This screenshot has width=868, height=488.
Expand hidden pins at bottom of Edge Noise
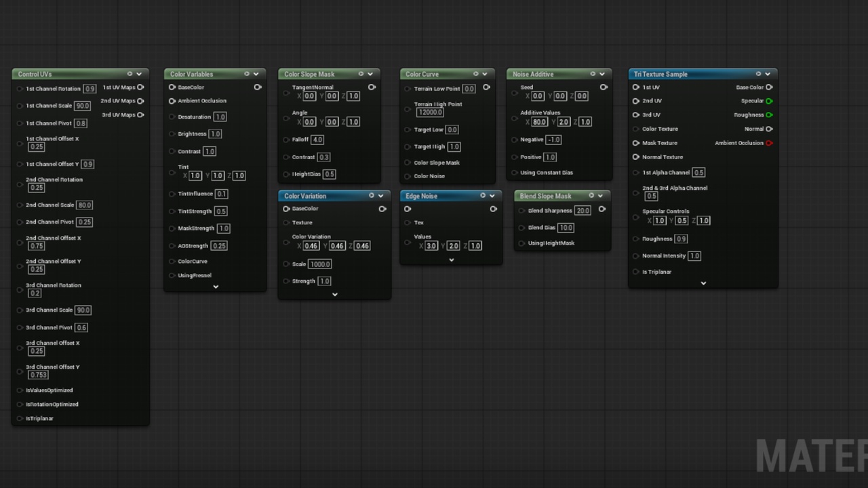point(451,260)
